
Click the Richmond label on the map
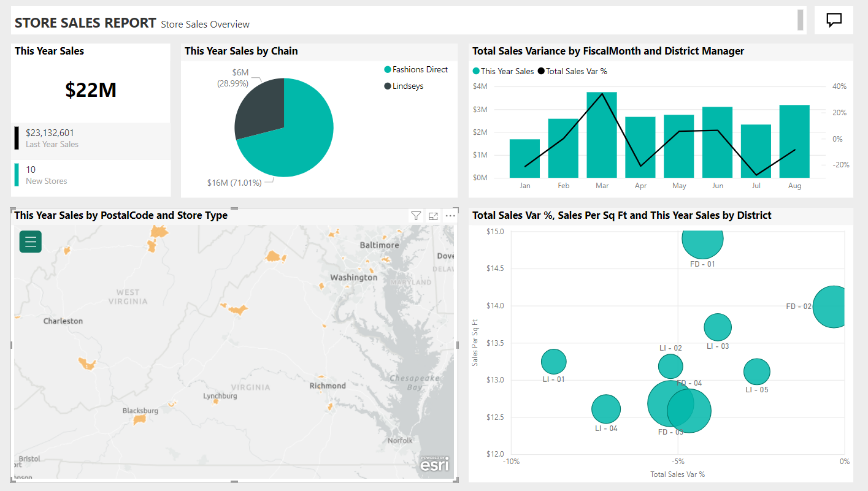328,386
